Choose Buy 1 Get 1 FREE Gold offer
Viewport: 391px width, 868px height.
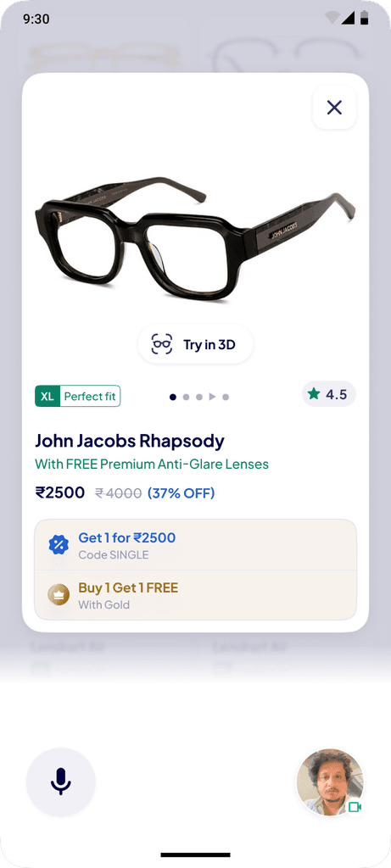[195, 595]
